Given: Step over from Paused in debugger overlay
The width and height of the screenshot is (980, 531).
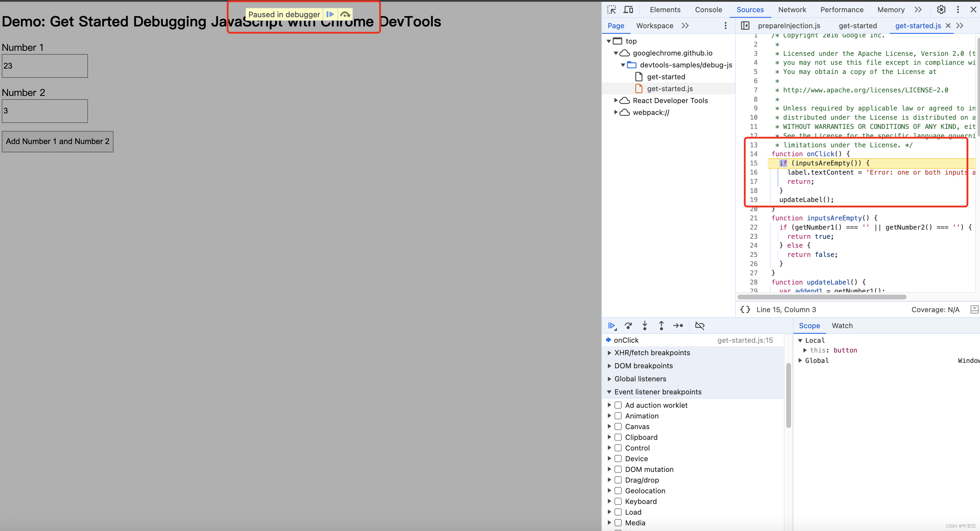Looking at the screenshot, I should coord(345,15).
